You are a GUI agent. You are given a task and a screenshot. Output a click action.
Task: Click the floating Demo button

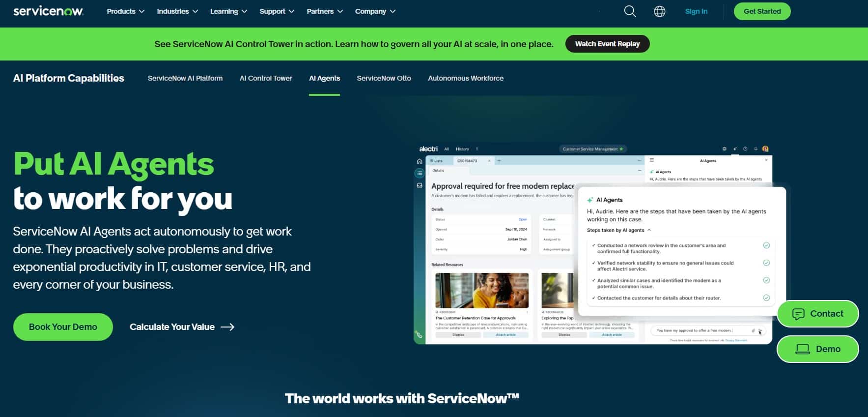point(818,349)
